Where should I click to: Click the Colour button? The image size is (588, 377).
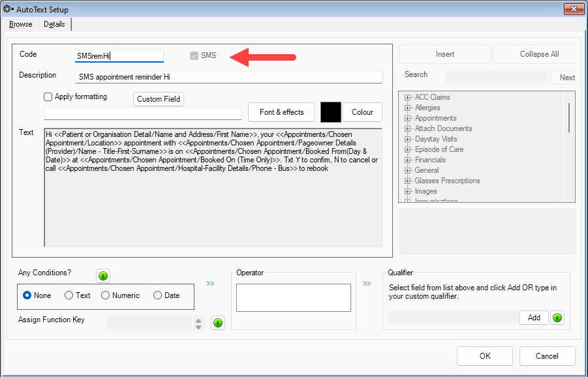point(362,112)
